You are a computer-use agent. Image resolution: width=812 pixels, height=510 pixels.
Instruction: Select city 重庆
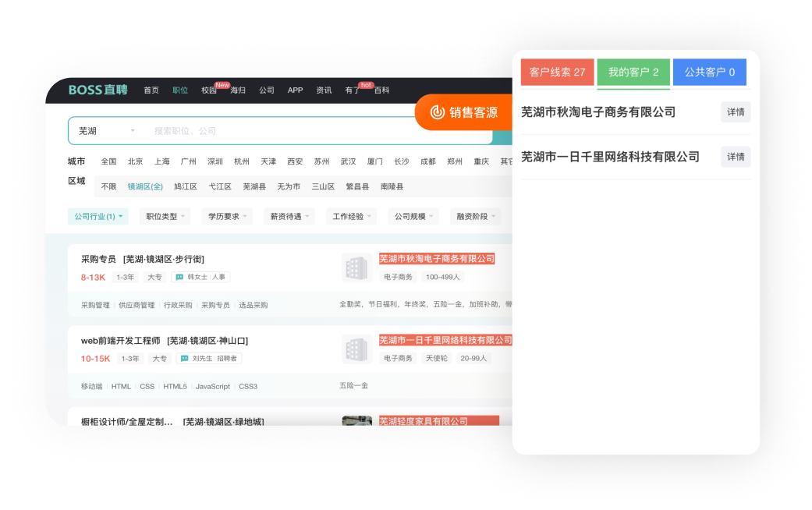[481, 161]
